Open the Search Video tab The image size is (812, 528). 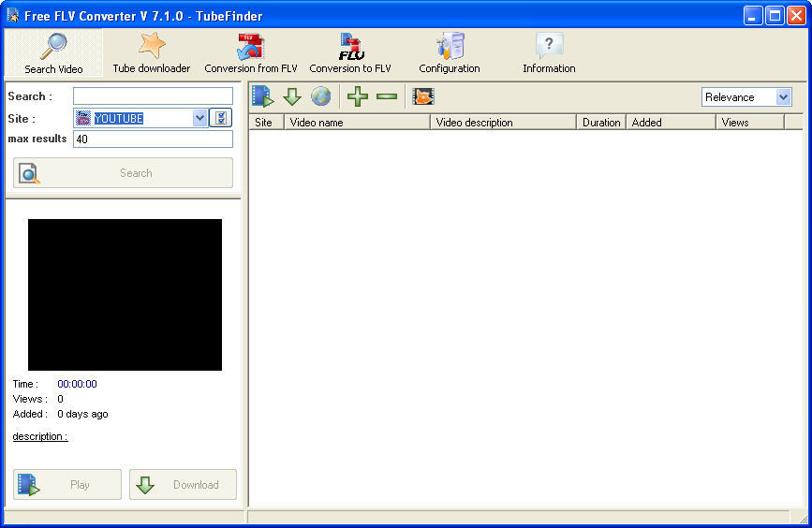coord(54,53)
